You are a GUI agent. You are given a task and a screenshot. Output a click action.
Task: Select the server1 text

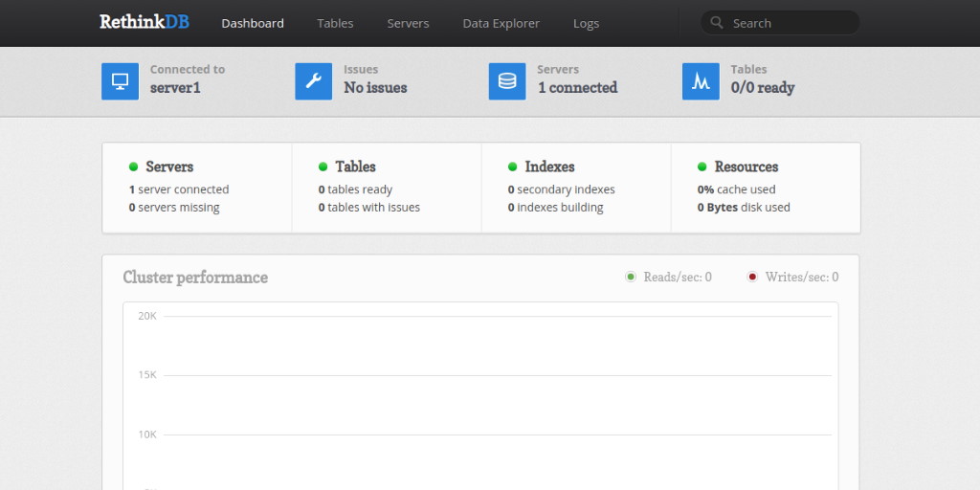175,87
